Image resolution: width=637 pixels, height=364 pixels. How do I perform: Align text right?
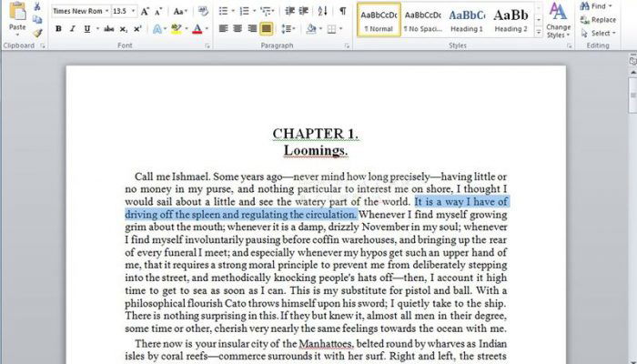pyautogui.click(x=252, y=29)
